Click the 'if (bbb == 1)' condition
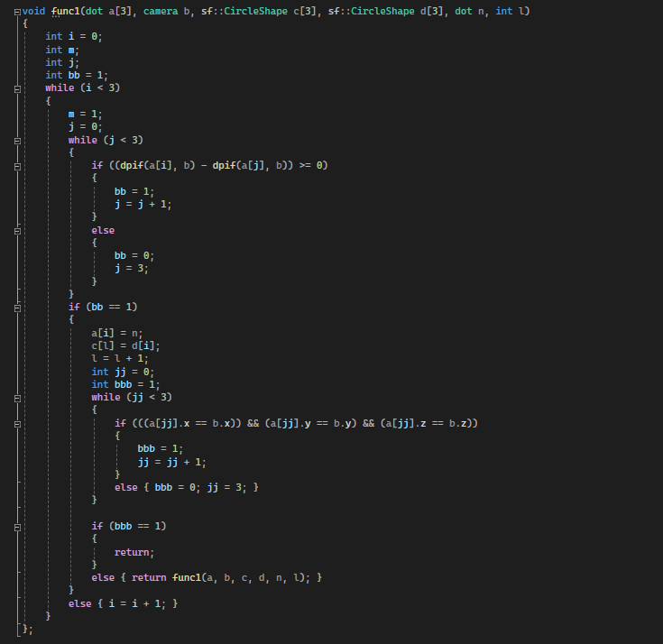The height and width of the screenshot is (644, 663). pos(129,526)
